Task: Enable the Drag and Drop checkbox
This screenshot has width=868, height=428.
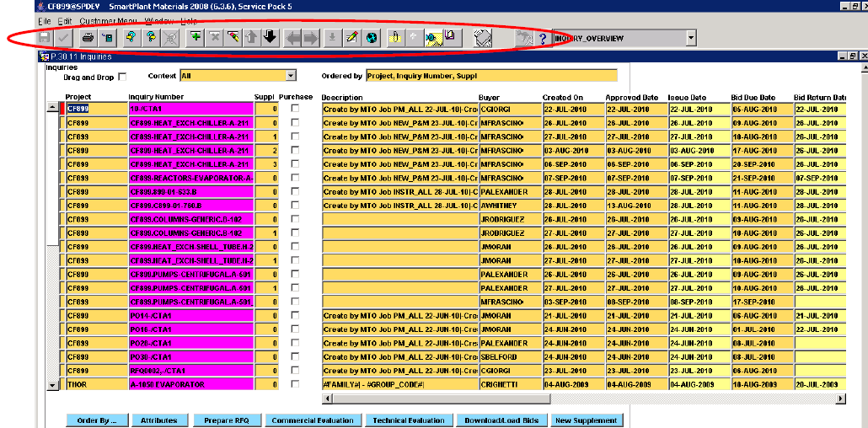Action: click(122, 77)
